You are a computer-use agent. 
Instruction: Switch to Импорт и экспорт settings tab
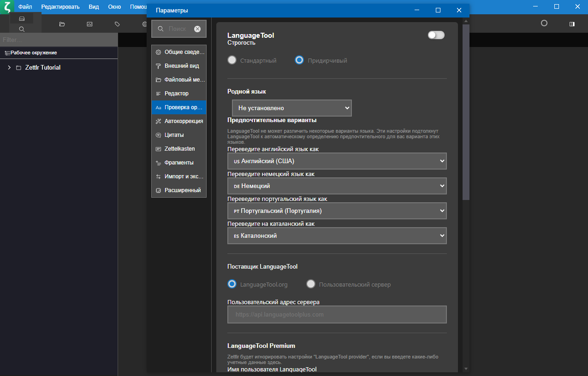pos(179,176)
